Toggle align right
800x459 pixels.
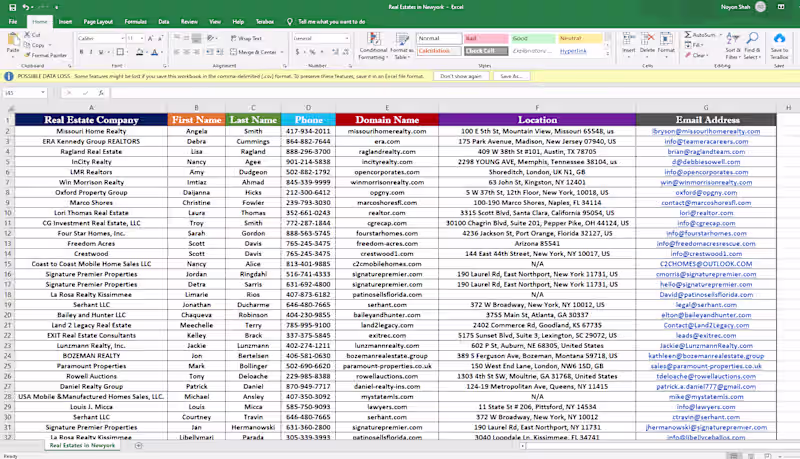196,52
